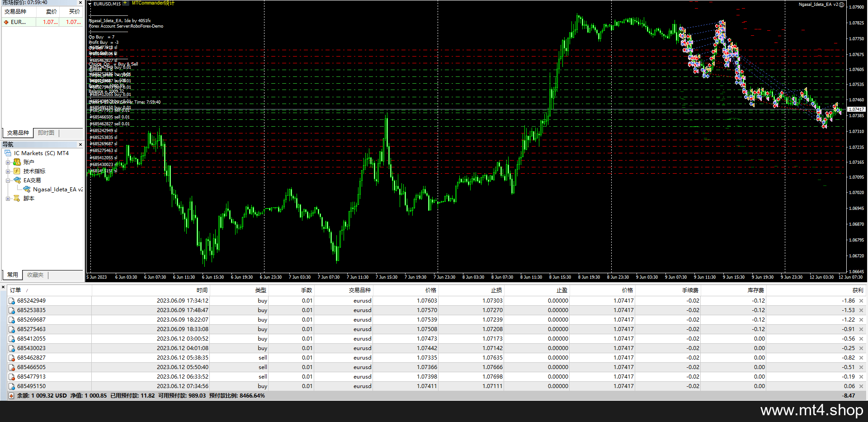The width and height of the screenshot is (868, 422).
Task: Click the order icon for 685253835
Action: (12, 310)
